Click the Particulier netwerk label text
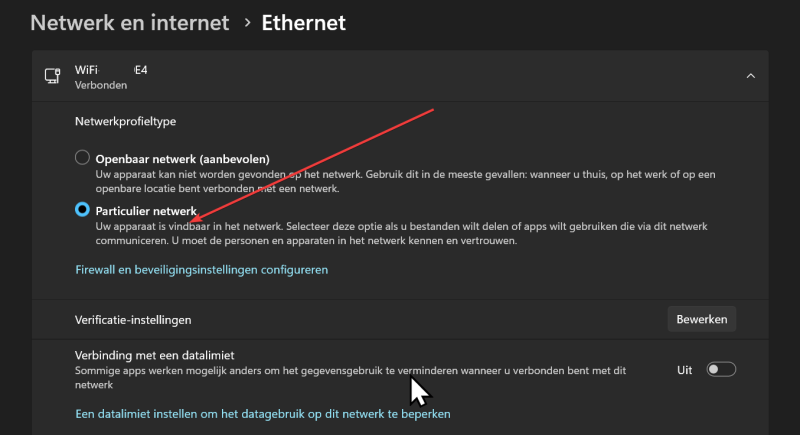Viewport: 800px width, 435px height. click(146, 211)
